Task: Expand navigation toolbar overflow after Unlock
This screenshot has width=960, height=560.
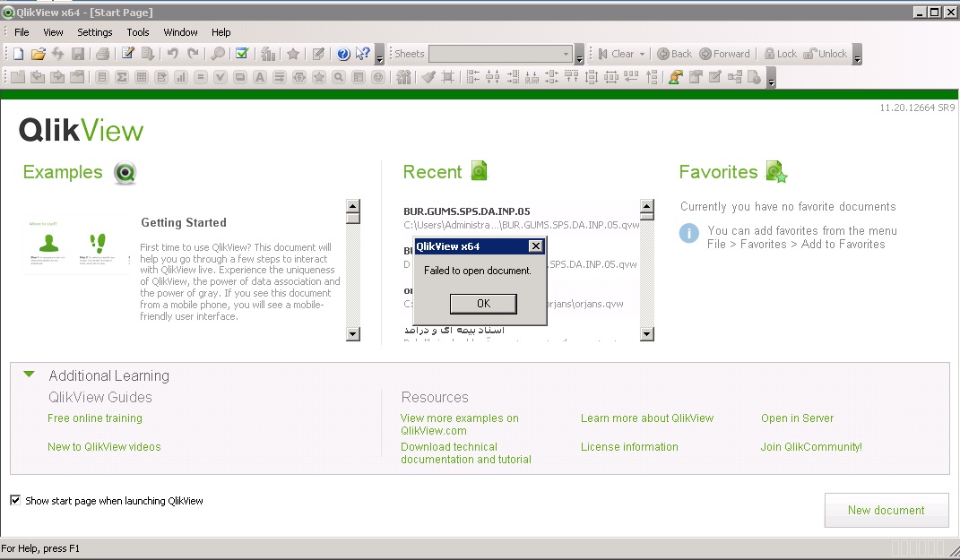Action: (857, 55)
